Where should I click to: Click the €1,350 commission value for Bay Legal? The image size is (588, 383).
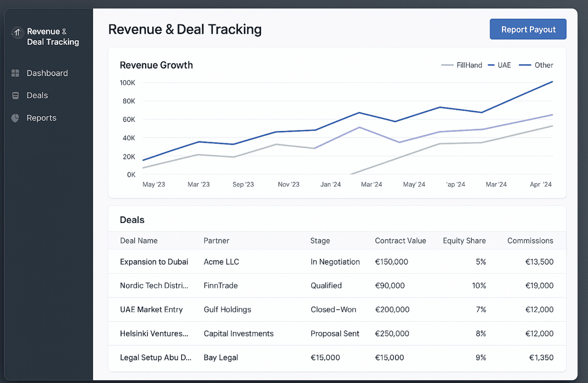540,357
